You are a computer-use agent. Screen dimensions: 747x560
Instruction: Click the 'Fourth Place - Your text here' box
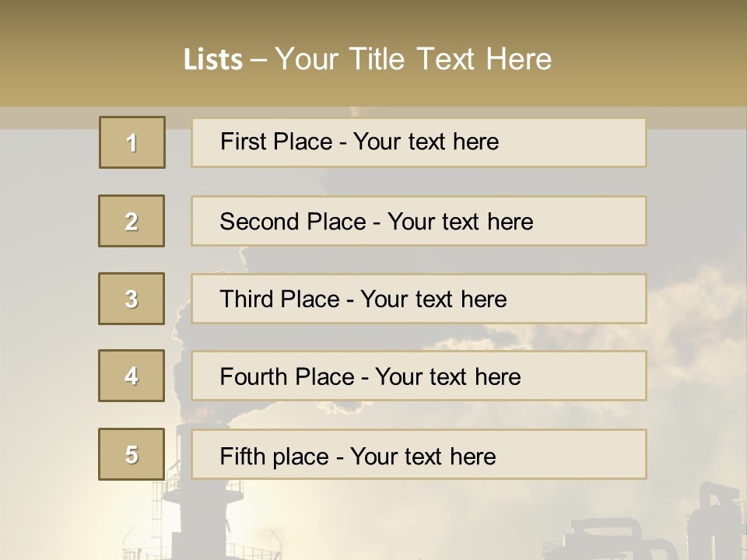(x=419, y=376)
